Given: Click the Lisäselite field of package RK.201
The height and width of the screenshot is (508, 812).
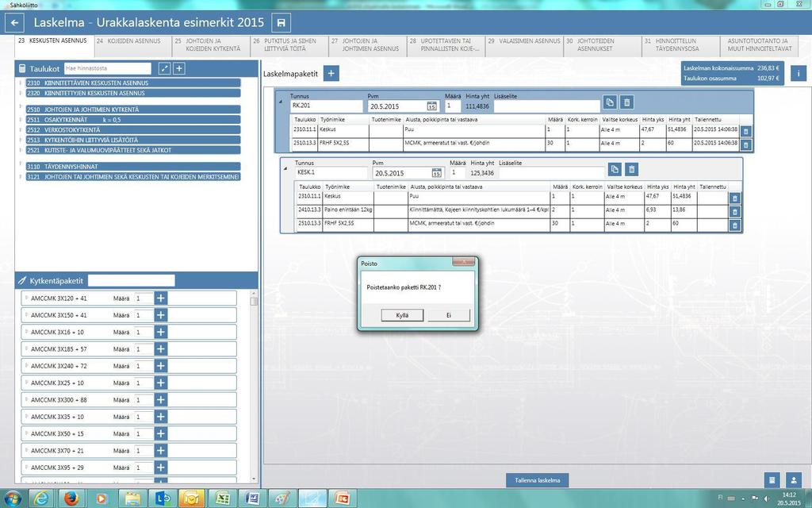Looking at the screenshot, I should 546,106.
